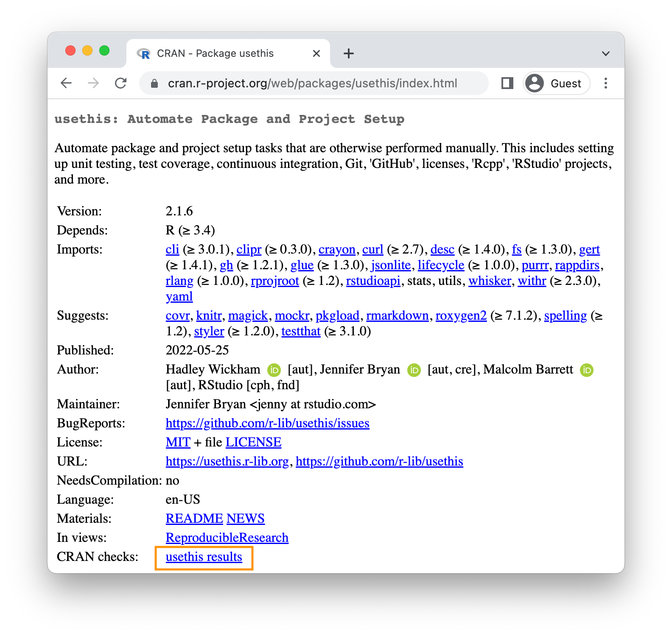
Task: Click the maintainer text Jennifer Bryan
Action: pyautogui.click(x=206, y=404)
